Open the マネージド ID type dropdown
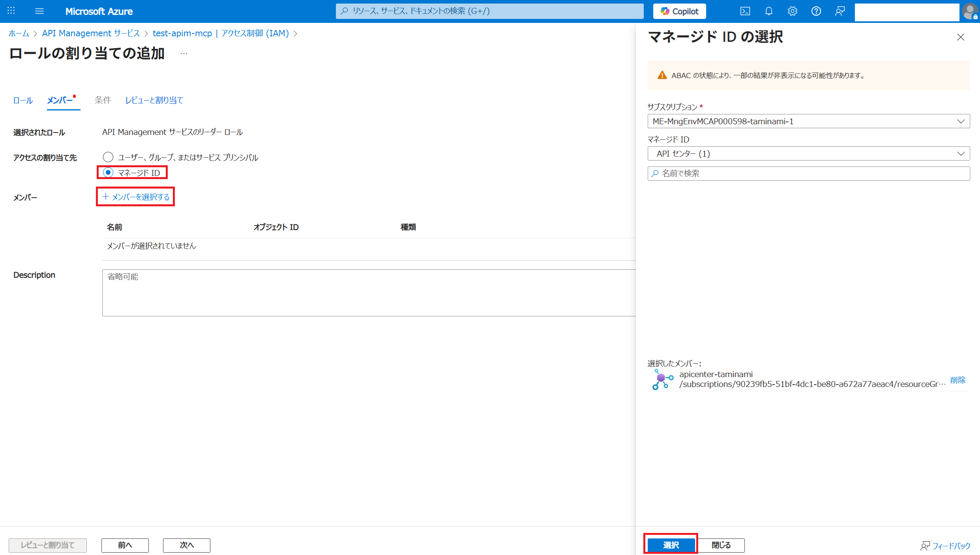This screenshot has width=980, height=555. [x=808, y=153]
